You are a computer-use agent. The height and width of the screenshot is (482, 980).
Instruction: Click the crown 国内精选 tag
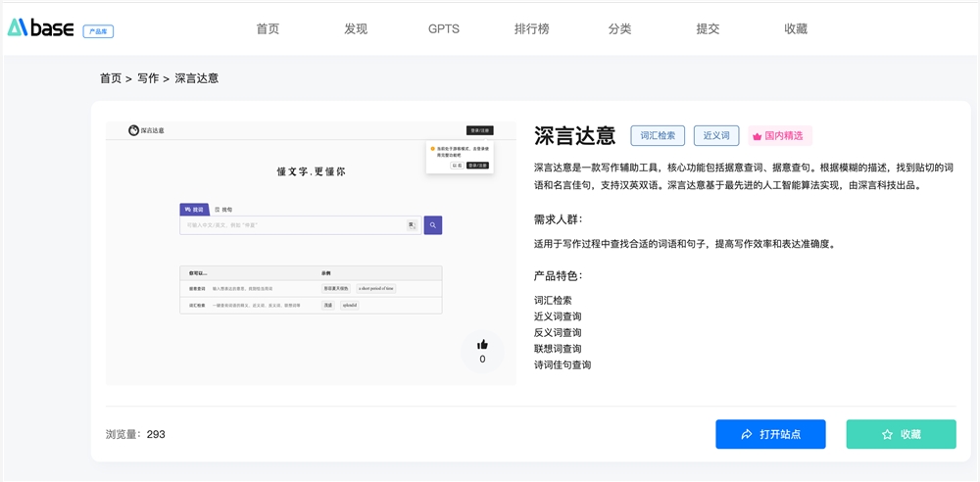[780, 136]
